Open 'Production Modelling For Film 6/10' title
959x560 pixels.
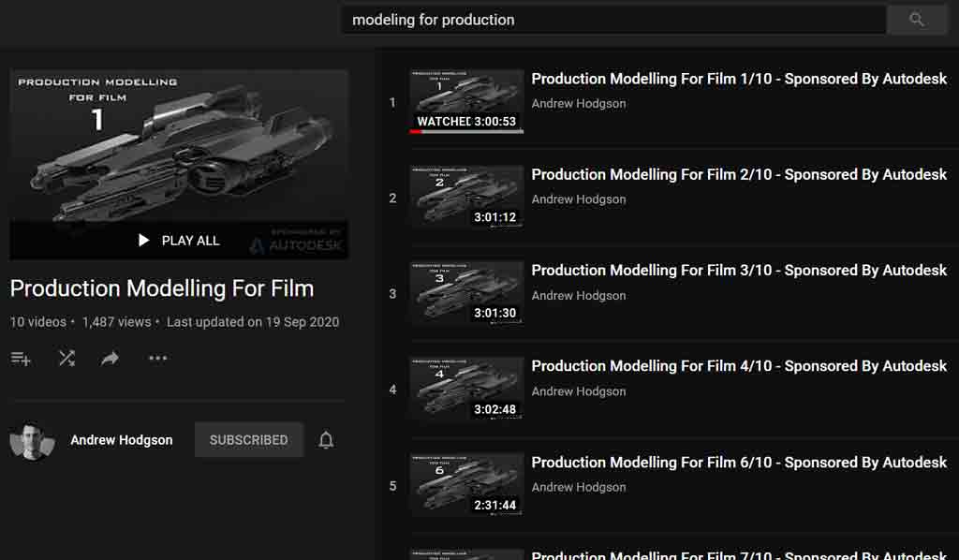click(739, 463)
